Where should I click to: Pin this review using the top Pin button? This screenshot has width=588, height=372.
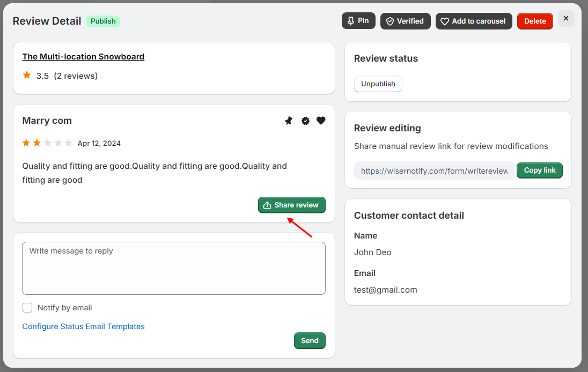point(358,21)
